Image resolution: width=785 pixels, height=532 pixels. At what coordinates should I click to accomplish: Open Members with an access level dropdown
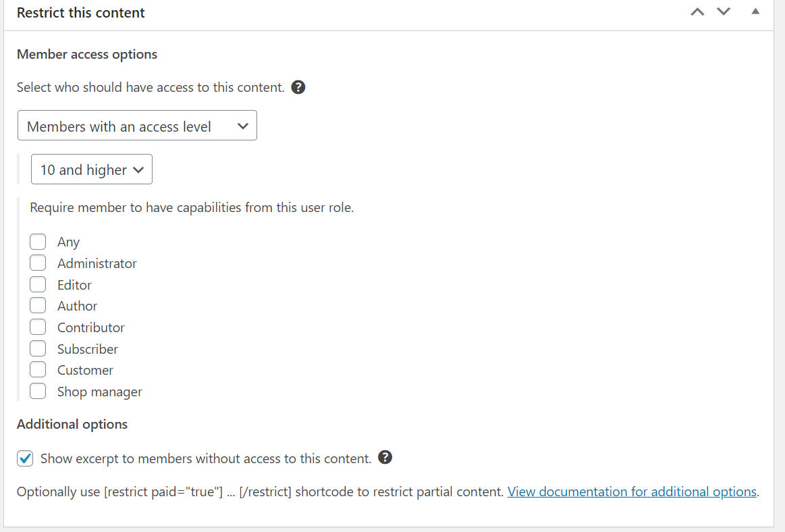point(137,126)
